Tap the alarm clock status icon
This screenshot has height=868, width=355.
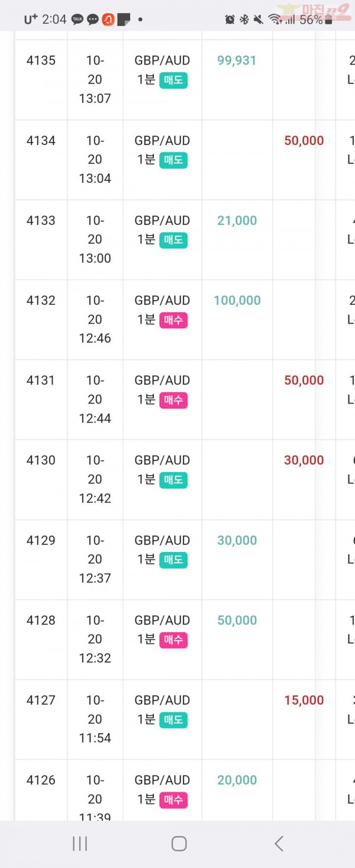tap(230, 20)
